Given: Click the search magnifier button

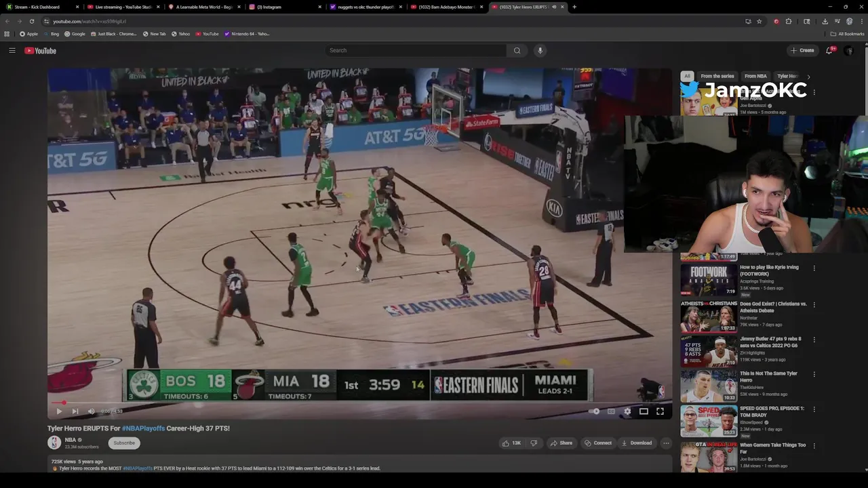Looking at the screenshot, I should (x=517, y=50).
